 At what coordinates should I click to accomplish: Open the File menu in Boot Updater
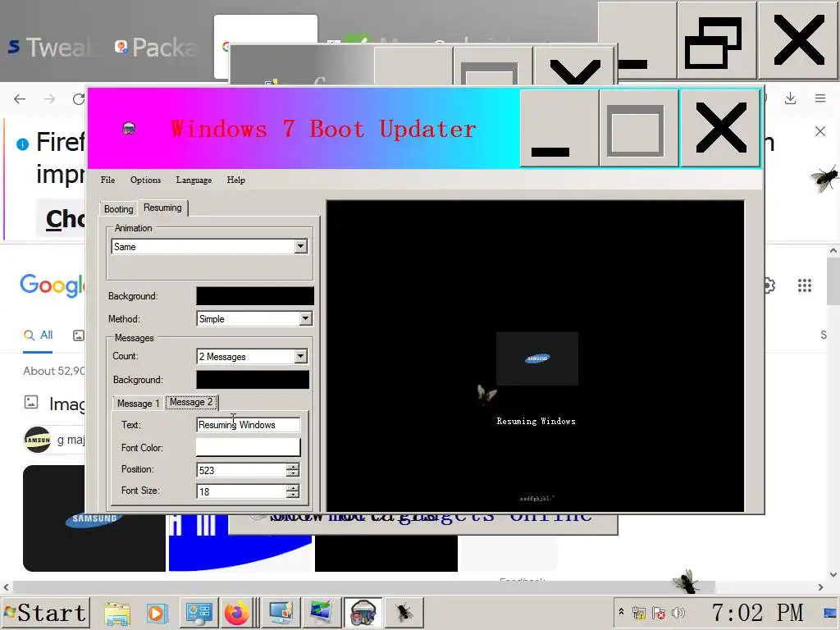[107, 180]
